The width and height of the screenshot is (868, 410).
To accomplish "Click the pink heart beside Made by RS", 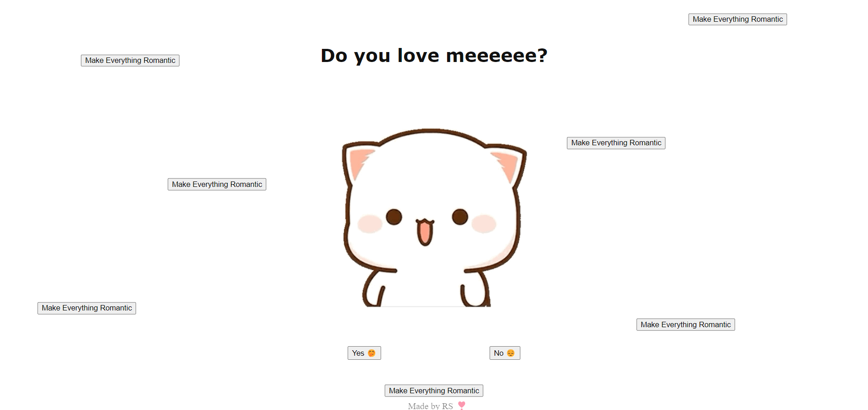I will (462, 405).
